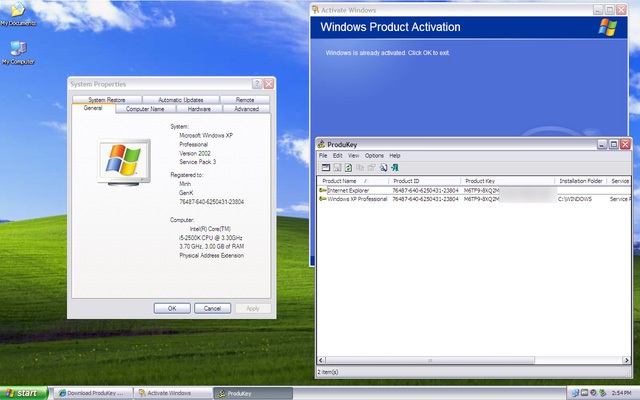Click the help question mark in System Properties

pos(257,84)
